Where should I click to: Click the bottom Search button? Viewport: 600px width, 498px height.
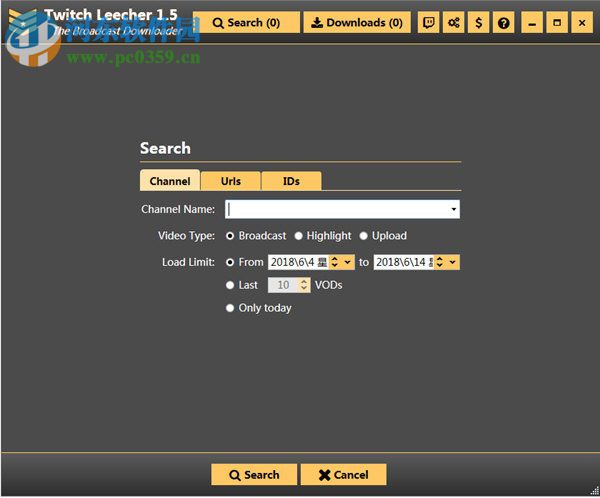tap(254, 475)
